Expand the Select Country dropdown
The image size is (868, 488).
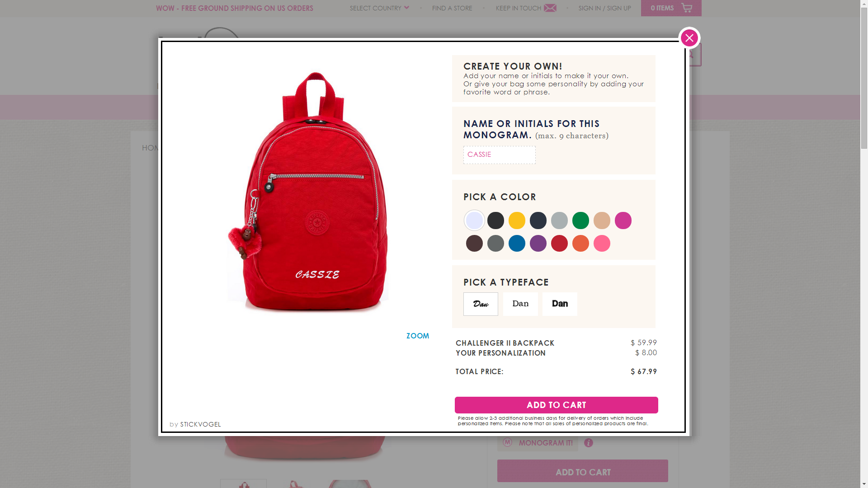point(379,8)
